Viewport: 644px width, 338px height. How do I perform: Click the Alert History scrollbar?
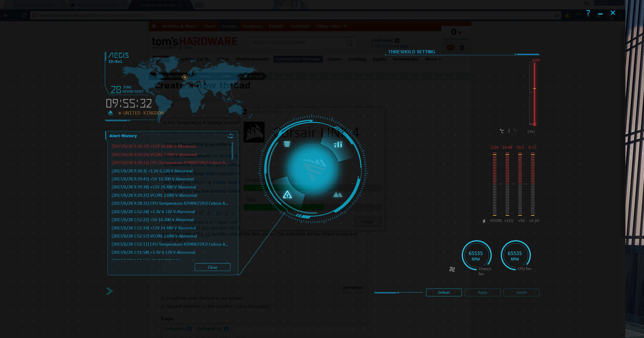point(232,150)
